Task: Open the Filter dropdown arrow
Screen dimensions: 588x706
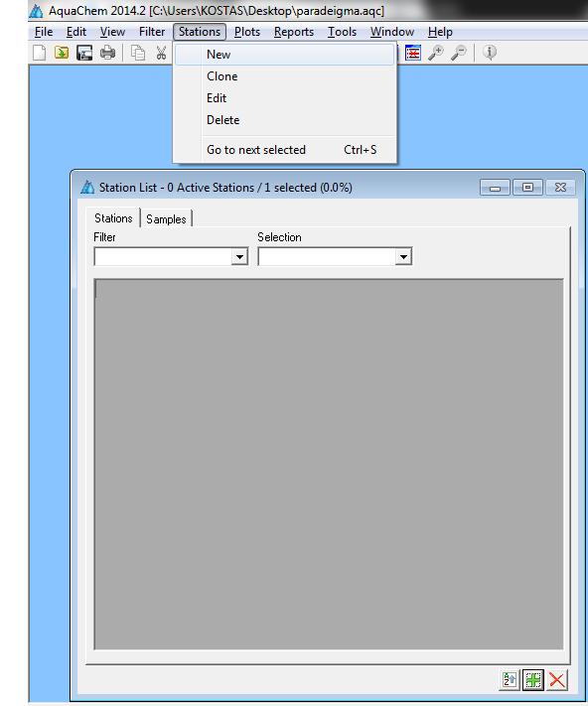Action: pyautogui.click(x=240, y=256)
